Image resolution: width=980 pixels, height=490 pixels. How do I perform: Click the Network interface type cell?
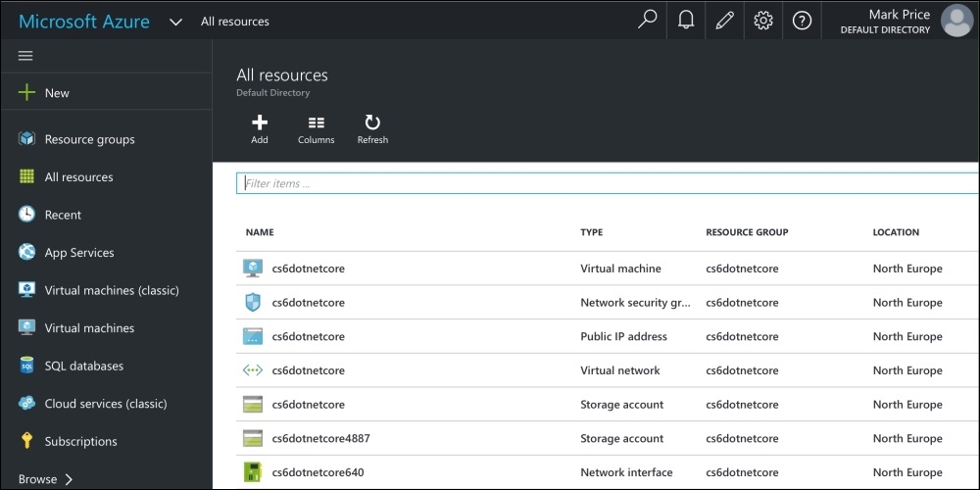pos(626,472)
